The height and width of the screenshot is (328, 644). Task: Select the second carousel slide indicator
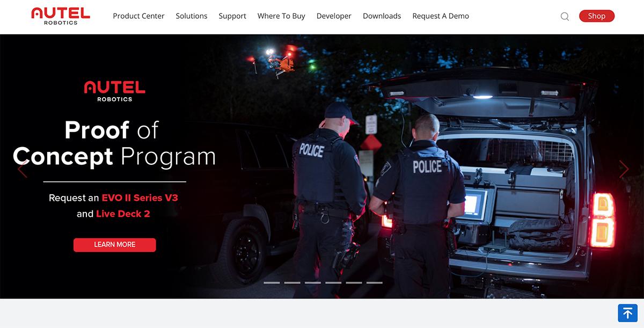tap(292, 282)
